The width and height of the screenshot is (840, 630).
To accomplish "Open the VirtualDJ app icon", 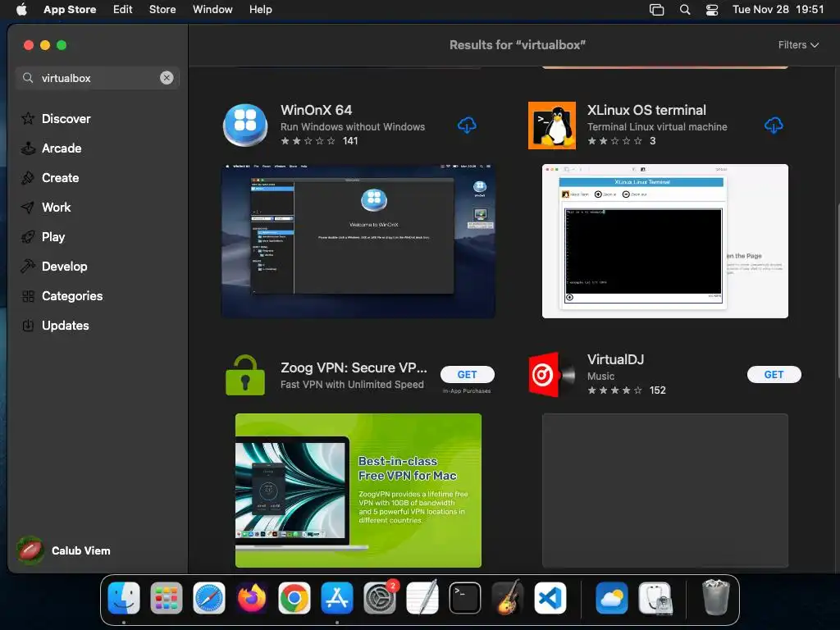I will (552, 374).
